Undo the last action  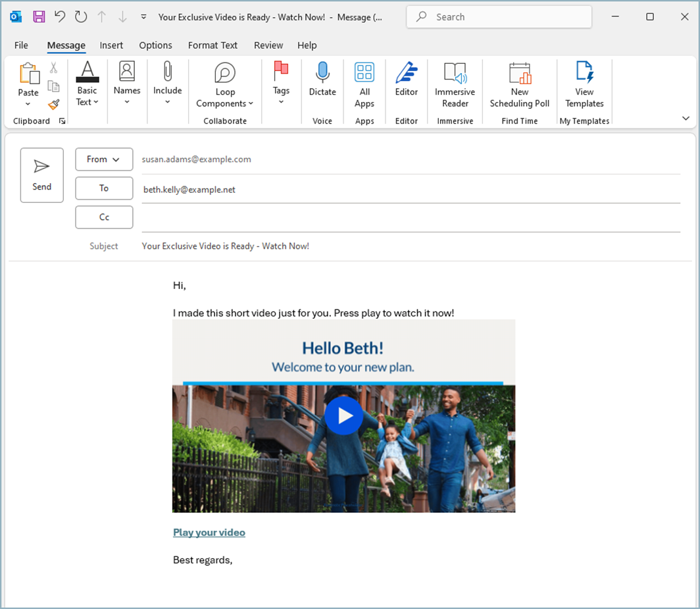click(60, 17)
